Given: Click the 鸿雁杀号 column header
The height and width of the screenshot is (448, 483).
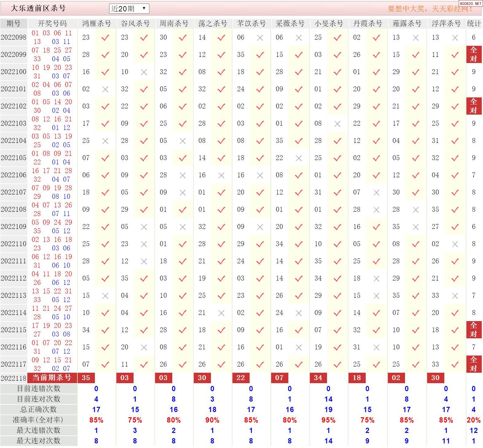Looking at the screenshot, I should click(96, 24).
